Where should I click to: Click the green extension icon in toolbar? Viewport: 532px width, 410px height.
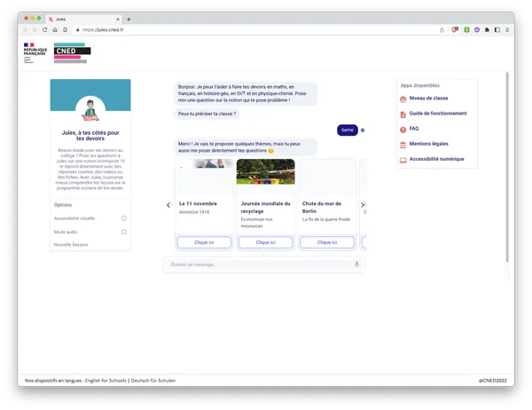pyautogui.click(x=467, y=30)
